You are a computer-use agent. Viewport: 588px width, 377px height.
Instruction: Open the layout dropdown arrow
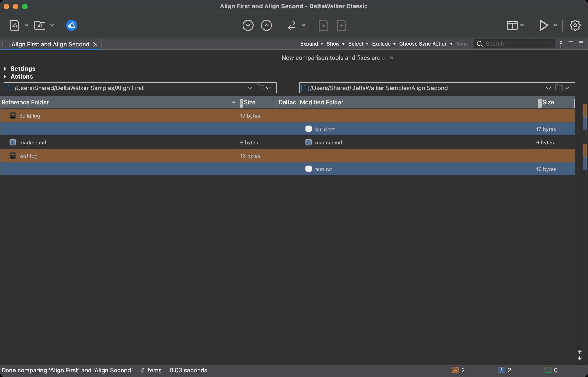tap(522, 25)
